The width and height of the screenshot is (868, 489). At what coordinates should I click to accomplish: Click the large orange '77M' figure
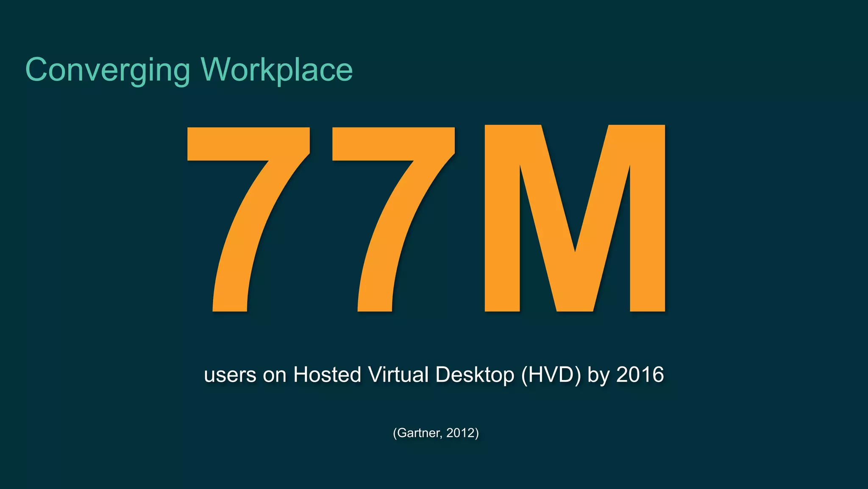pos(426,218)
